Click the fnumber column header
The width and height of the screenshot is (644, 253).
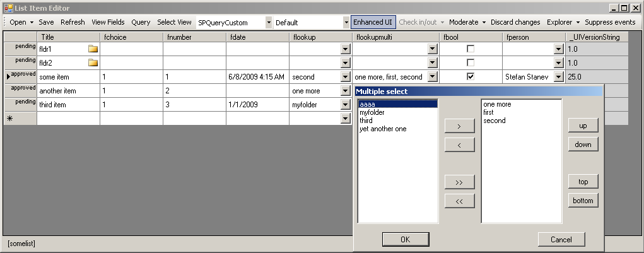[195, 37]
